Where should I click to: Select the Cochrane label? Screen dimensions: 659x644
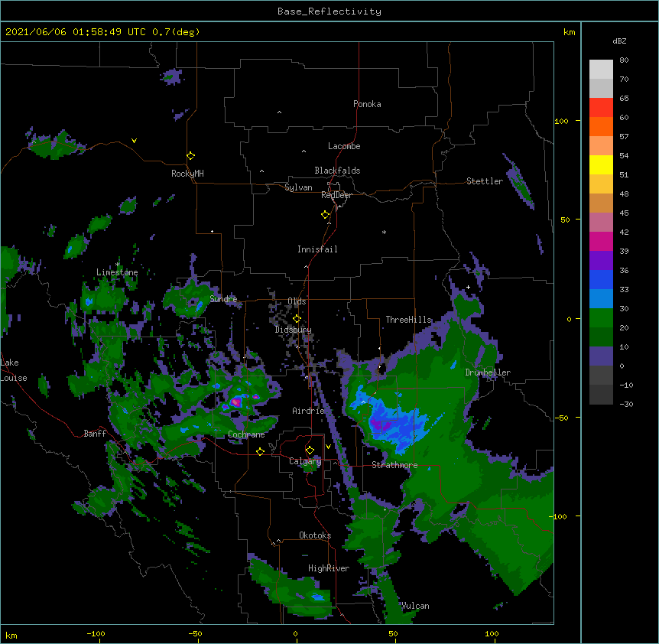click(x=246, y=434)
